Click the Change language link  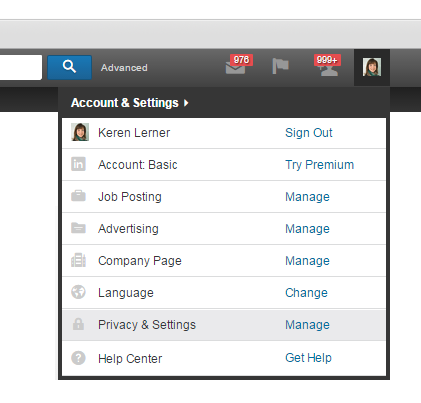coord(306,293)
